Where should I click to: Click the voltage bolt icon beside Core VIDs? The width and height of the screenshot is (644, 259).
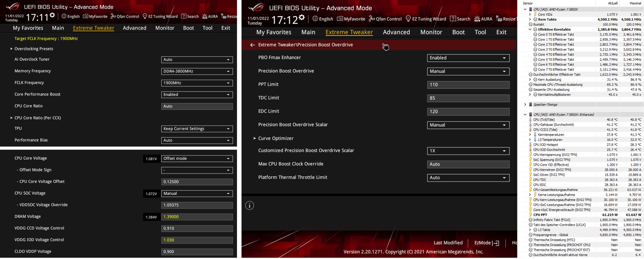(x=535, y=15)
